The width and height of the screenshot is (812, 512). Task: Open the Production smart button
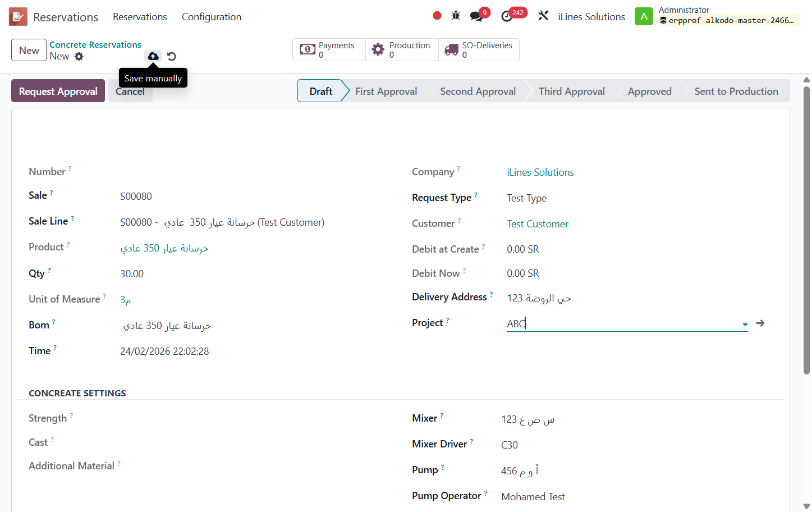402,49
